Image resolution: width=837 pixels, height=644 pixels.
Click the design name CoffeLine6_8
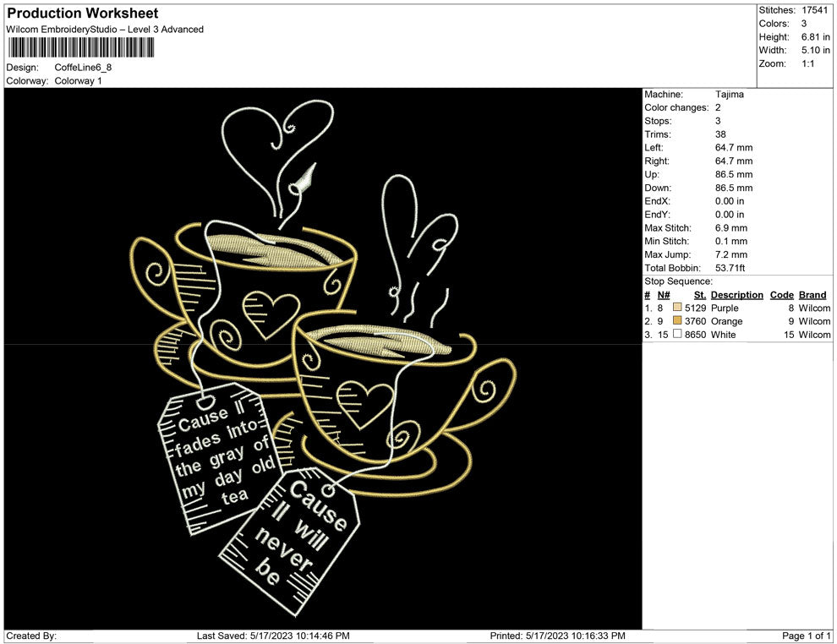83,68
